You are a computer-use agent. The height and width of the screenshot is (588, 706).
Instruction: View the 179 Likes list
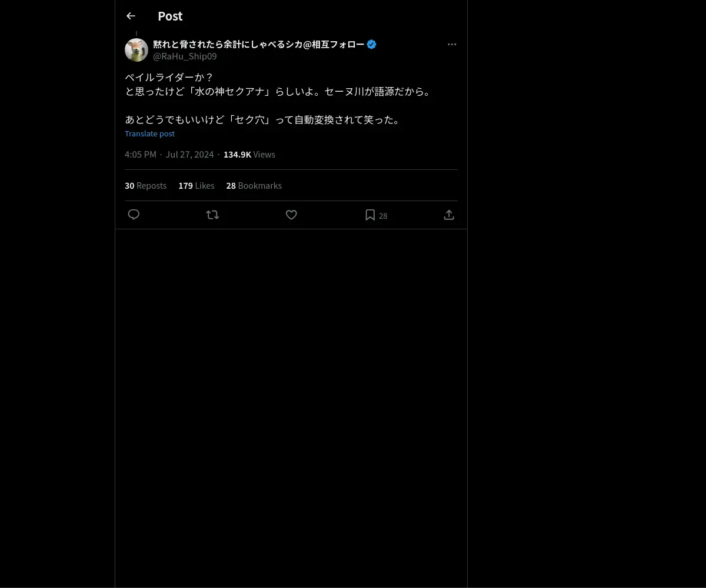[x=197, y=185]
